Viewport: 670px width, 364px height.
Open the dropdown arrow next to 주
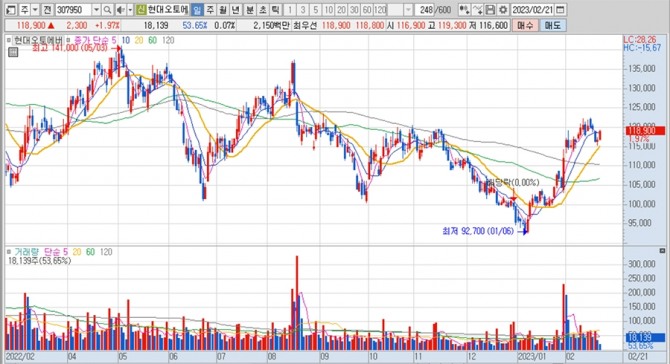tap(35, 9)
